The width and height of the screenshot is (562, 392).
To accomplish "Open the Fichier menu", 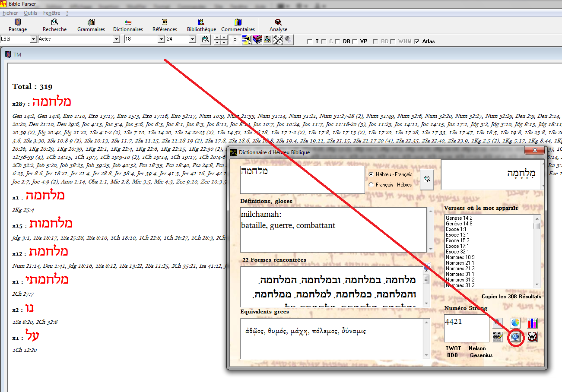I will (x=10, y=13).
